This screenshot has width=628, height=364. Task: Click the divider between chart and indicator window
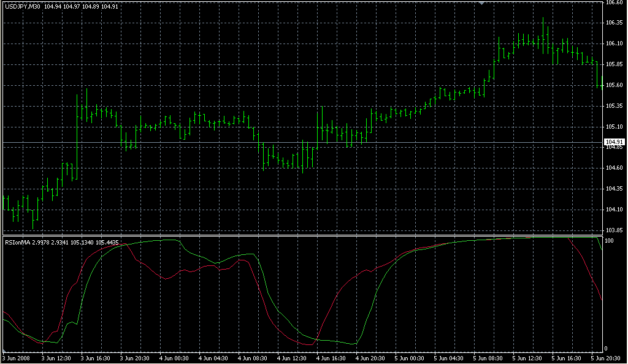pyautogui.click(x=301, y=235)
